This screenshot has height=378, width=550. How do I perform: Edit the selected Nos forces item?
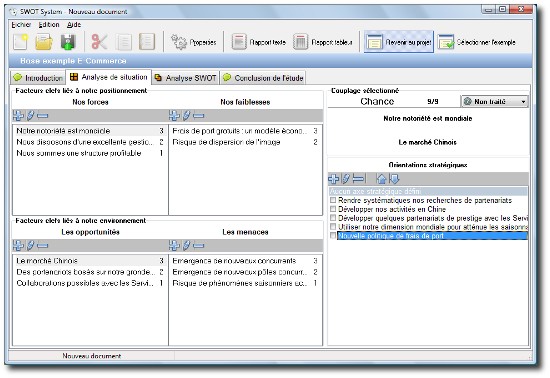click(31, 115)
